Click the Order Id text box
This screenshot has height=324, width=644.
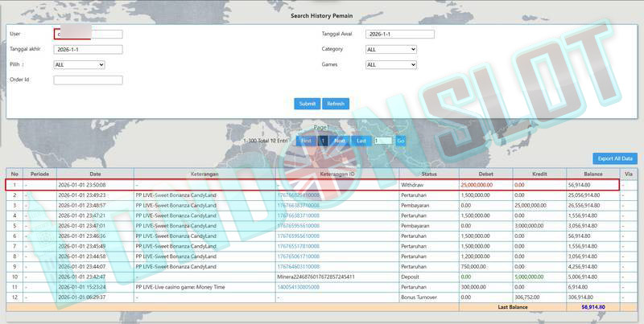coord(89,80)
